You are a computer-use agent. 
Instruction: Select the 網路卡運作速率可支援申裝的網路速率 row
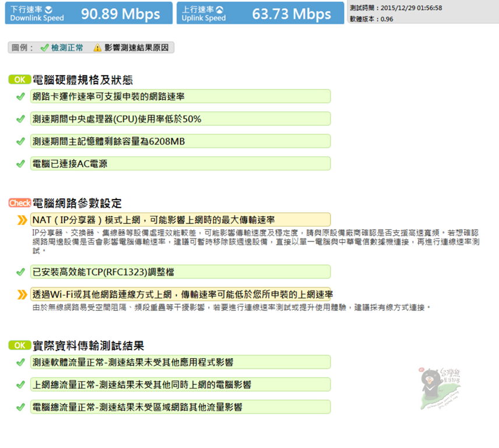tap(181, 96)
